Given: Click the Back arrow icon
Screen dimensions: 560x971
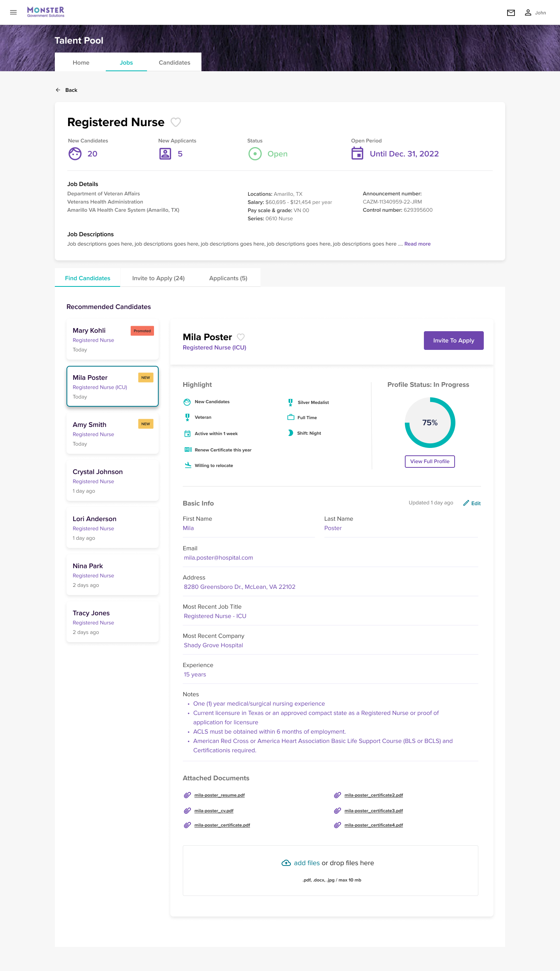Looking at the screenshot, I should [58, 90].
